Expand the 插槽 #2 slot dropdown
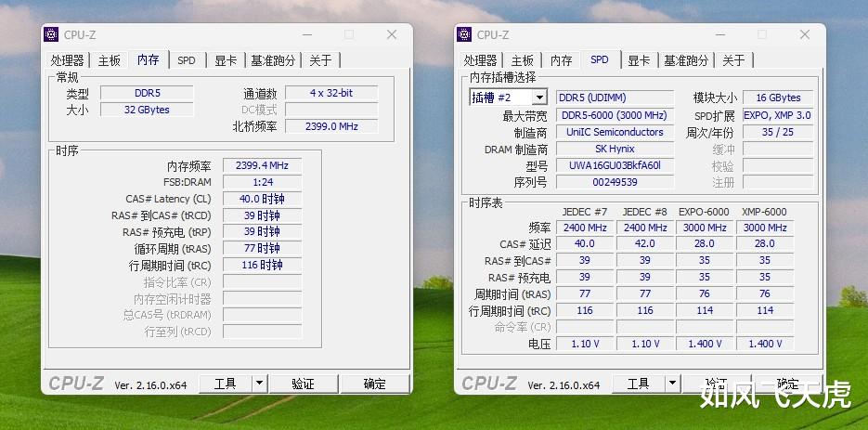This screenshot has height=430, width=868. (x=539, y=98)
